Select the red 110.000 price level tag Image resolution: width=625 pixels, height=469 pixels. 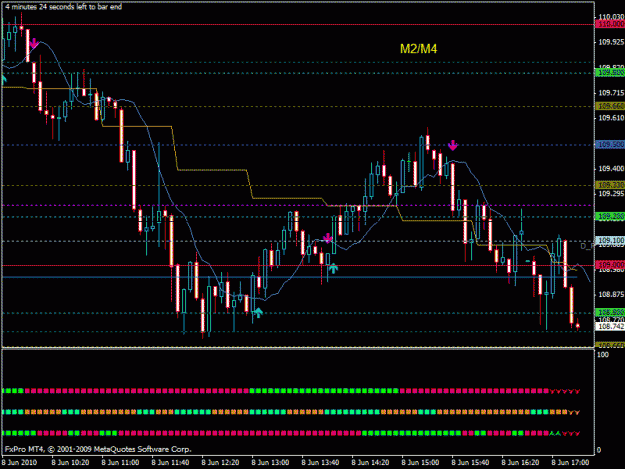tap(610, 24)
